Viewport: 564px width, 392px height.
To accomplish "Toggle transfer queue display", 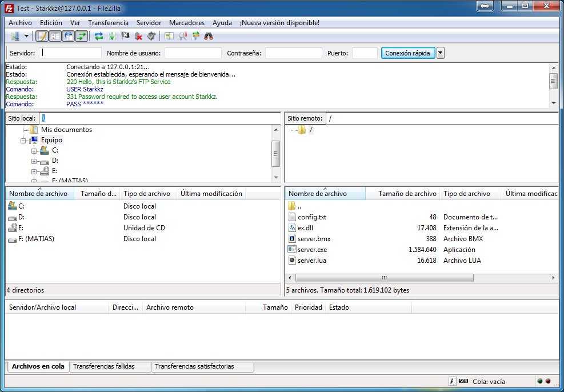I will pyautogui.click(x=82, y=36).
